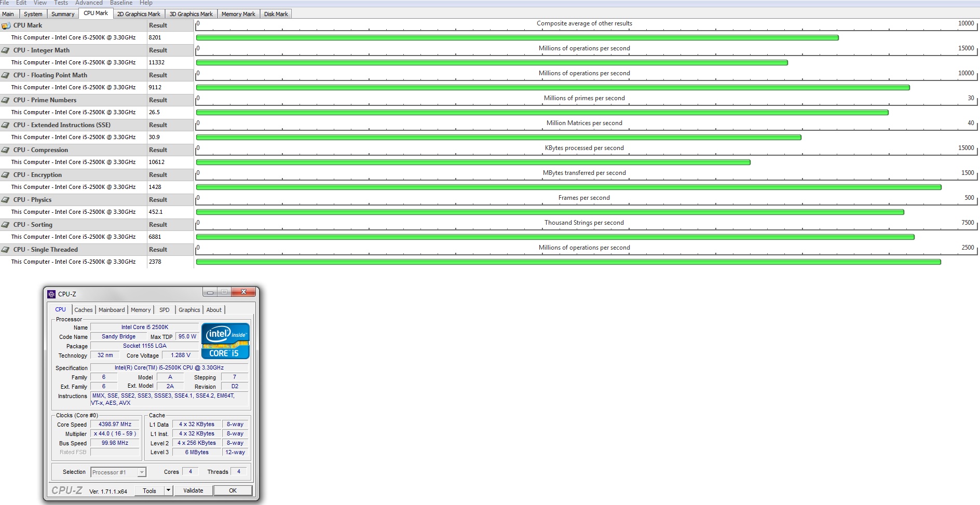Open the Advanced menu
This screenshot has height=505, width=980.
[89, 3]
